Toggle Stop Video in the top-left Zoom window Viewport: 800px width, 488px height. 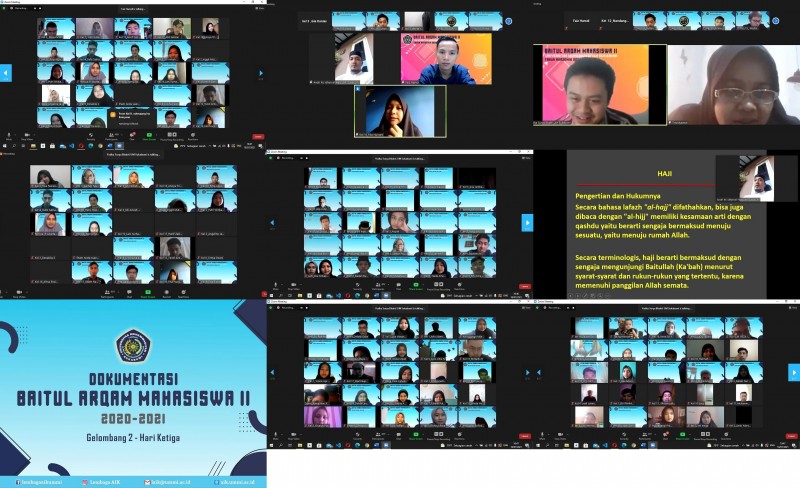click(28, 134)
